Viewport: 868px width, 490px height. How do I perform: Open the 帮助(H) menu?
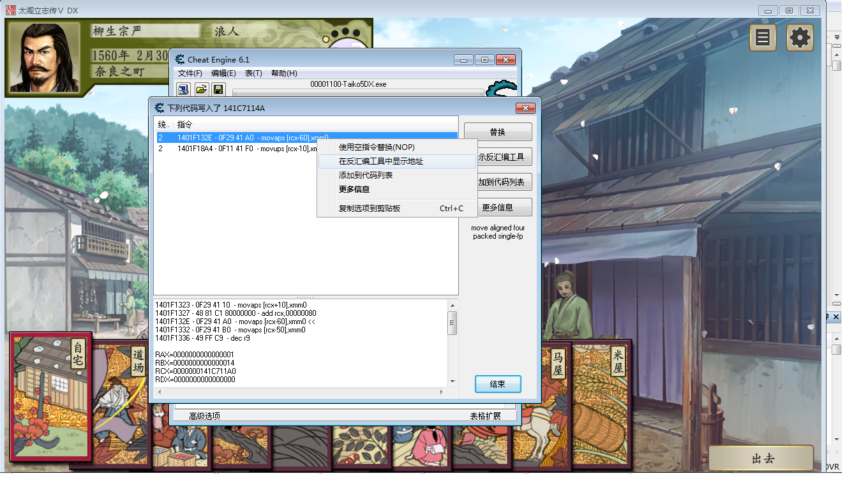[284, 73]
